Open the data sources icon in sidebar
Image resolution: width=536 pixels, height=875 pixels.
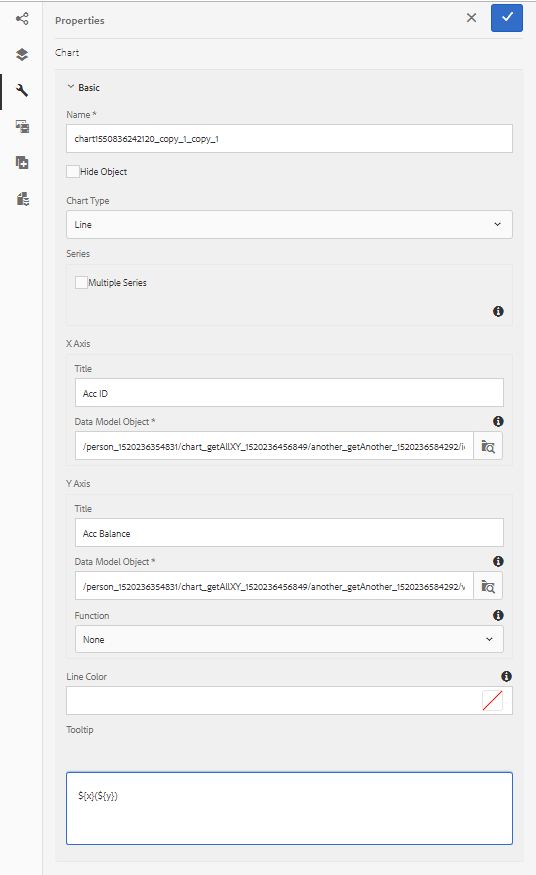(22, 199)
